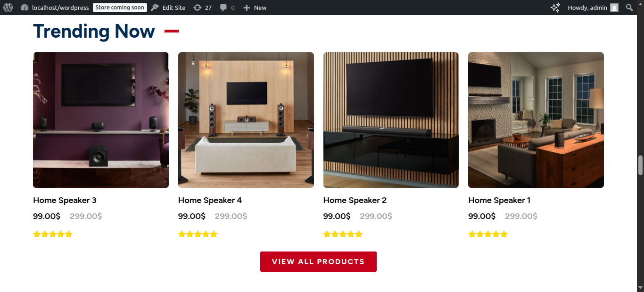Click the admin bar search magnifier
The image size is (644, 292).
click(629, 8)
